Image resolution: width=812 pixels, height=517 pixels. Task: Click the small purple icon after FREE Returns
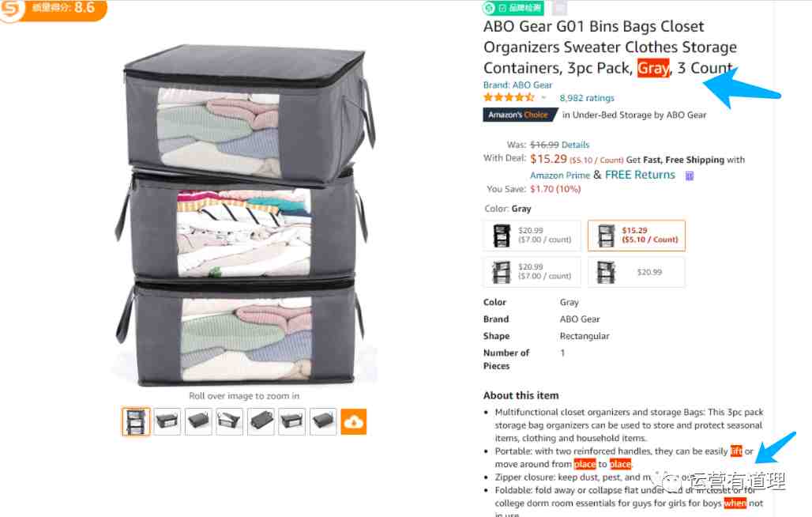[690, 175]
